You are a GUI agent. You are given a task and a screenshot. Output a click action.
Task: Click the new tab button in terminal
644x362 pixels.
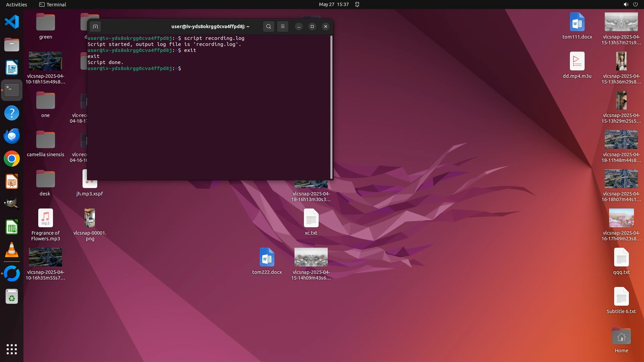95,26
